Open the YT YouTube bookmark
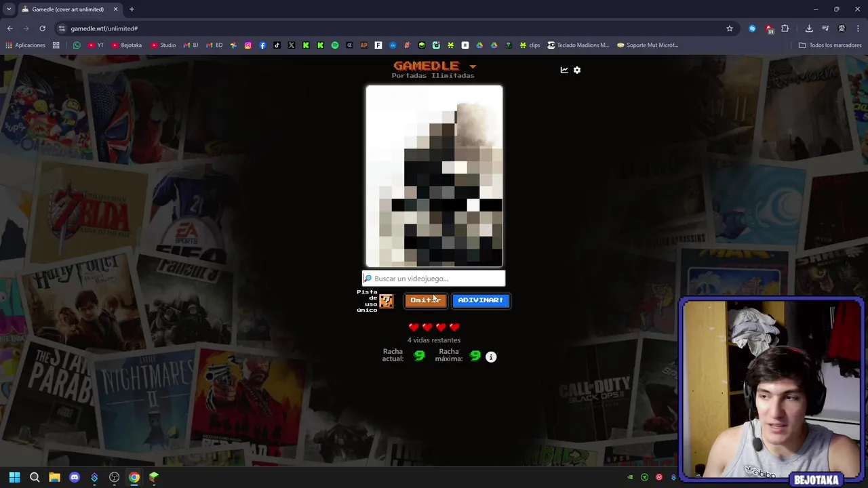The height and width of the screenshot is (488, 868). click(x=96, y=45)
